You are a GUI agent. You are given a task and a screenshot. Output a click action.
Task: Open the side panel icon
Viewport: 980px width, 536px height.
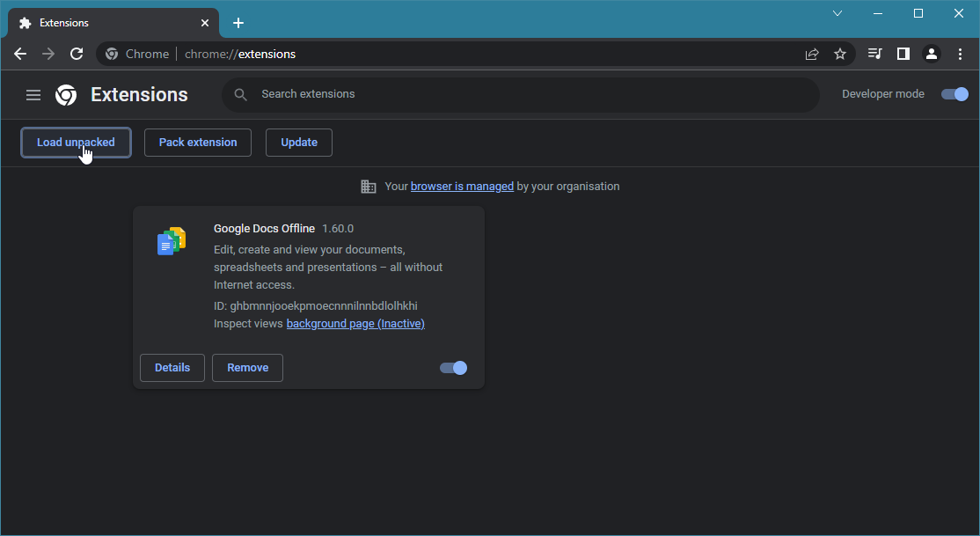pyautogui.click(x=903, y=54)
